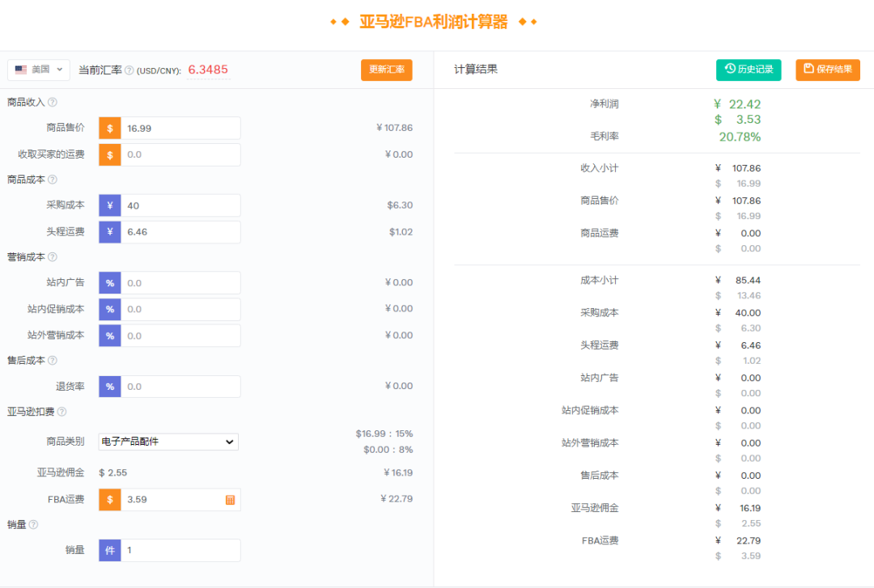
Task: Focus the 头程运费 input with value 6.46
Action: coord(180,232)
